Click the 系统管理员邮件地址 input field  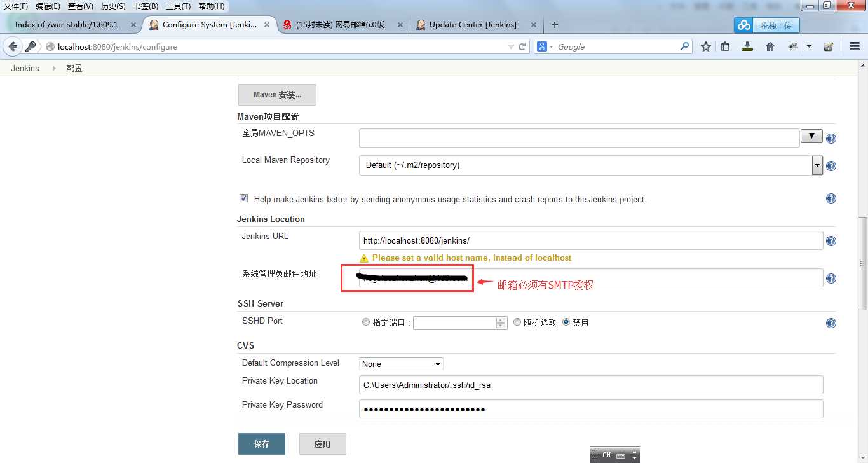pyautogui.click(x=591, y=278)
